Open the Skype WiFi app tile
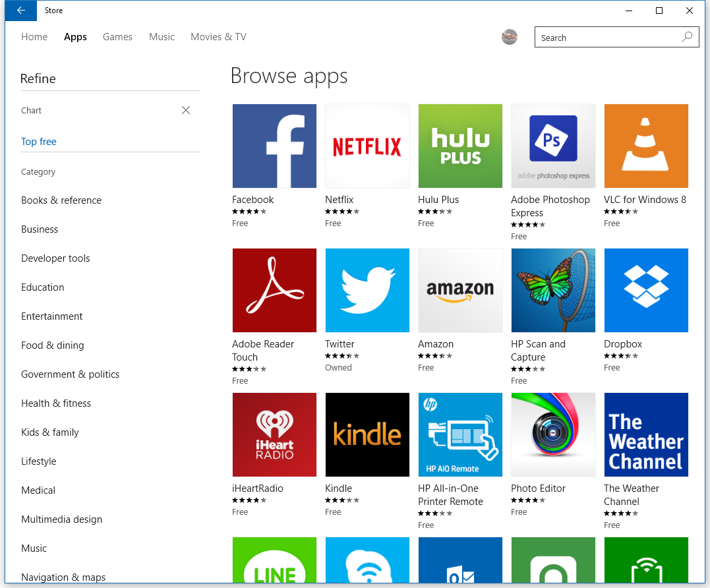Image resolution: width=710 pixels, height=588 pixels. point(367,560)
